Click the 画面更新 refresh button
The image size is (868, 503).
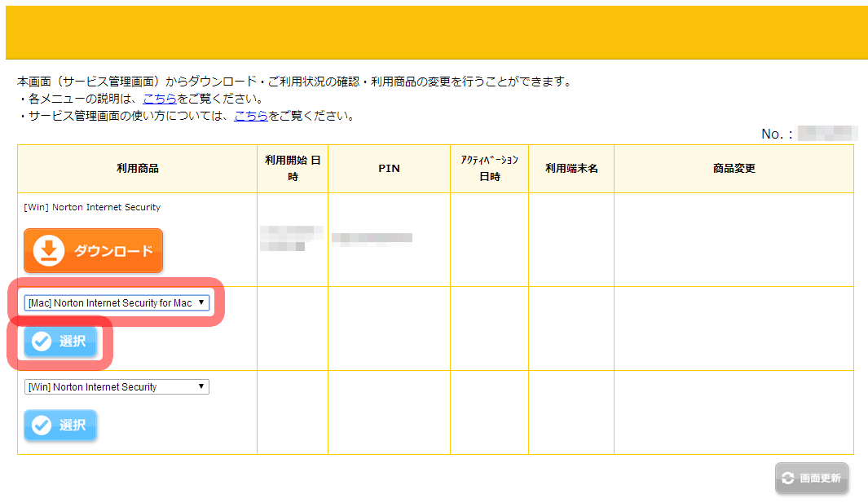(812, 478)
